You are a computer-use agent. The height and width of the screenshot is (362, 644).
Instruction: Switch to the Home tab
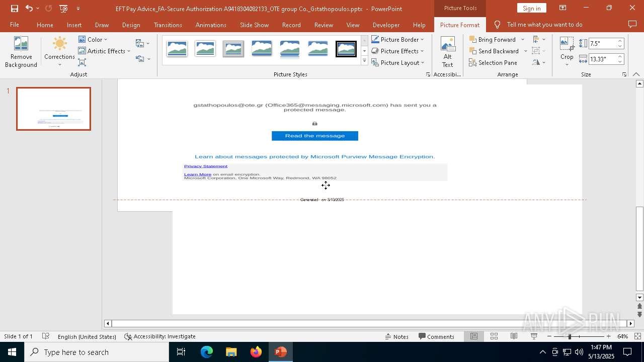[x=45, y=25]
